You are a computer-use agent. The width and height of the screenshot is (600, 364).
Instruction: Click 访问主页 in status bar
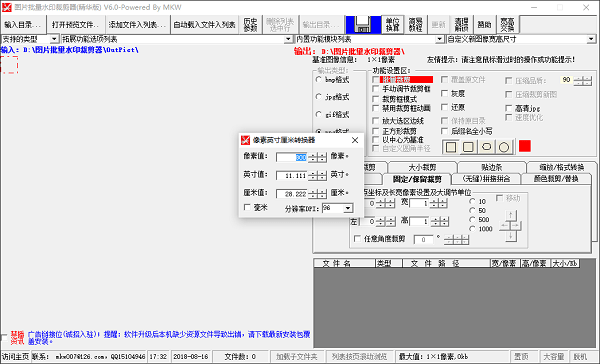(x=15, y=356)
